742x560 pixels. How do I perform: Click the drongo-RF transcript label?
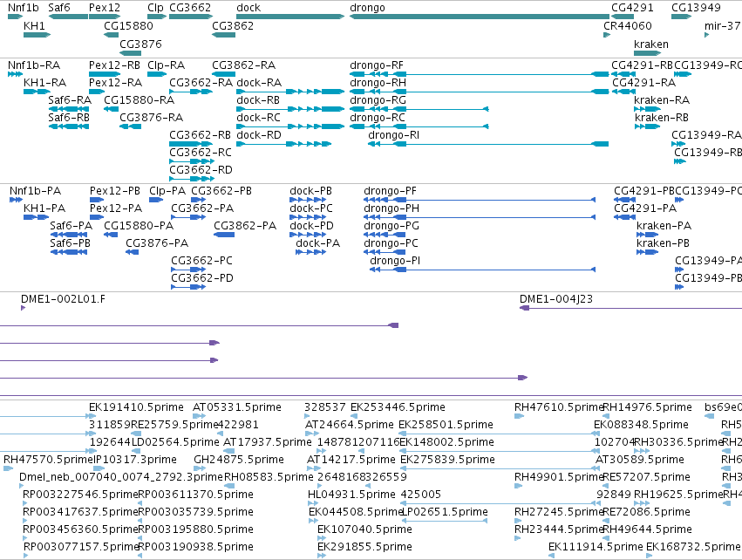coord(377,65)
